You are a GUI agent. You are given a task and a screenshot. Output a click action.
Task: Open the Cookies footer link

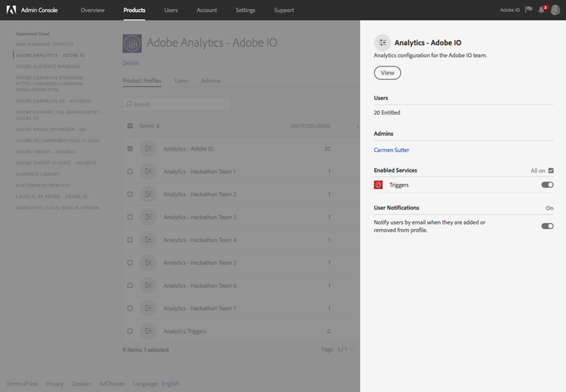(x=82, y=384)
